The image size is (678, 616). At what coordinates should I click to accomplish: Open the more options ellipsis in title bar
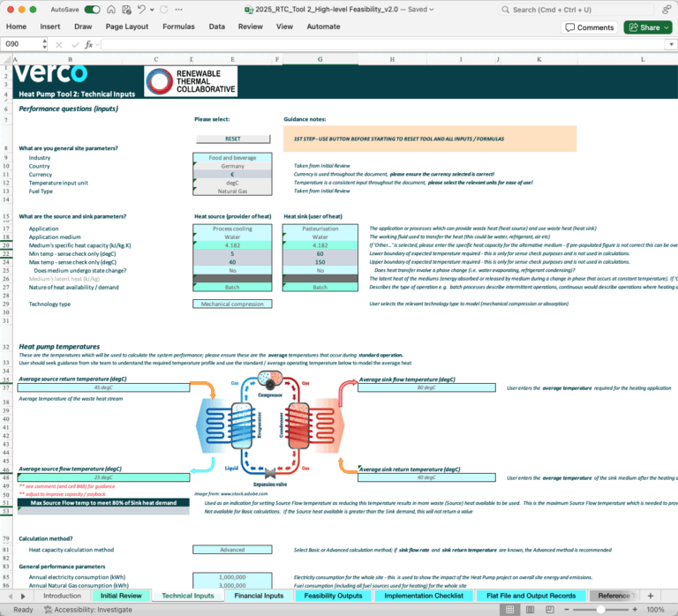coord(178,10)
